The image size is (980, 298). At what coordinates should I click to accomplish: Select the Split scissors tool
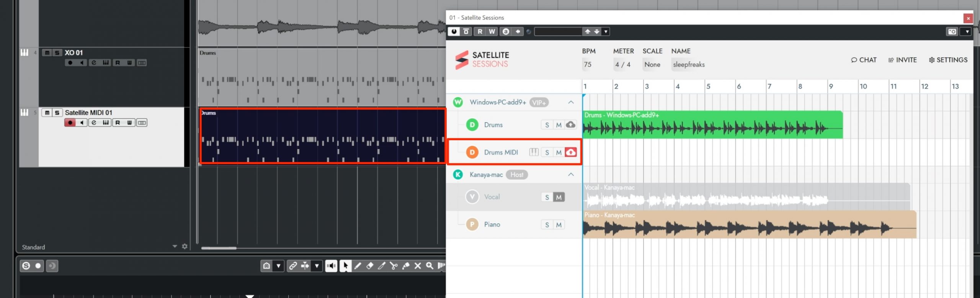(x=394, y=266)
